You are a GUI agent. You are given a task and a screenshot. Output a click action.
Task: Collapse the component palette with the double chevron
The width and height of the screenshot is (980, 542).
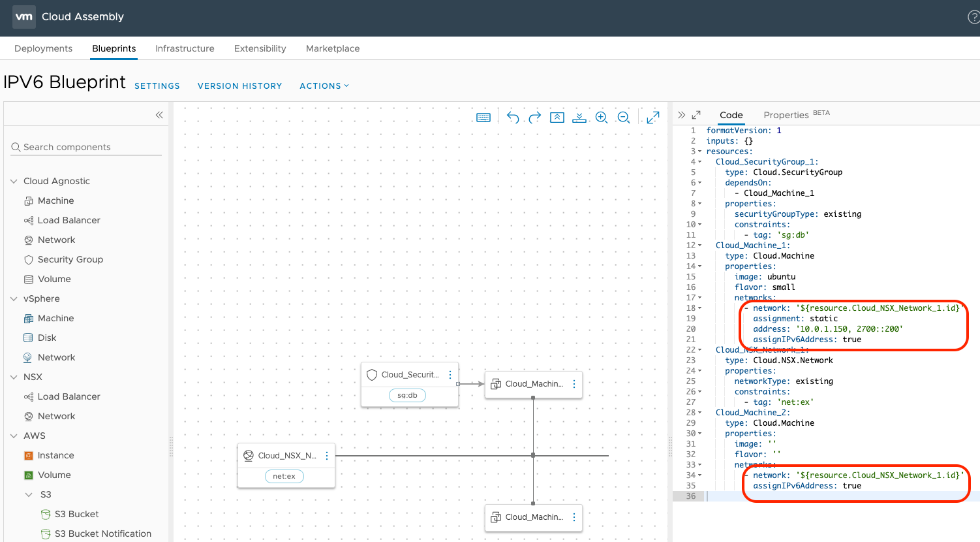pyautogui.click(x=159, y=115)
